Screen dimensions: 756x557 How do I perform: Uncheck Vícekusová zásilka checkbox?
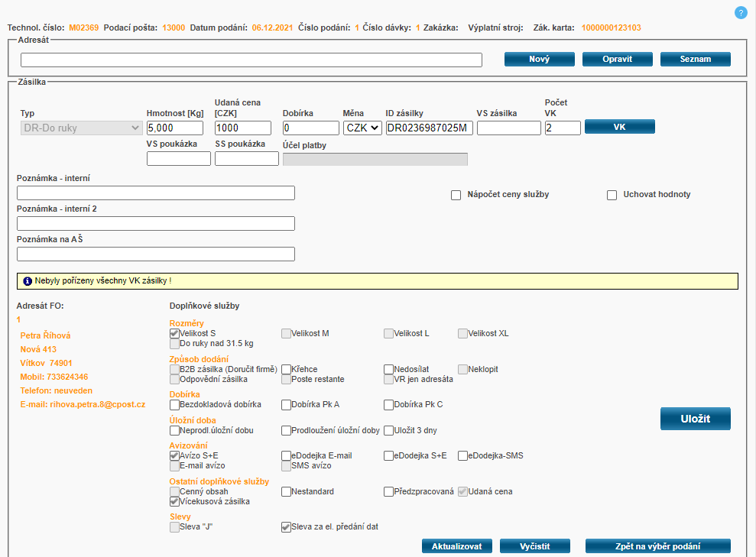(175, 502)
